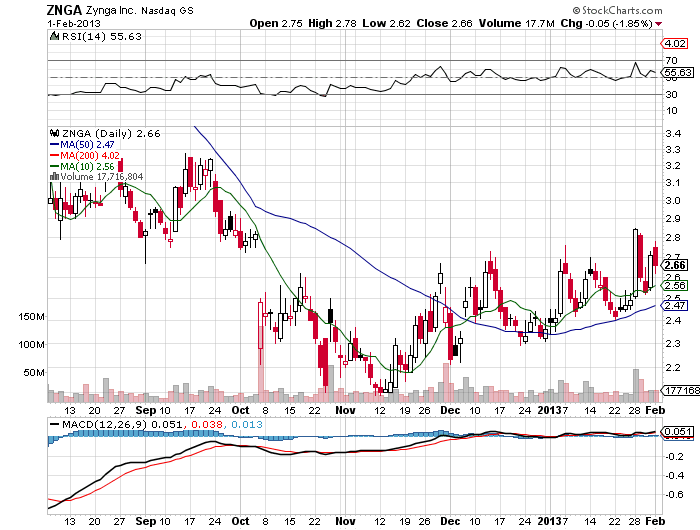Click the RSI indicator icon beside RSI(14)

point(54,36)
